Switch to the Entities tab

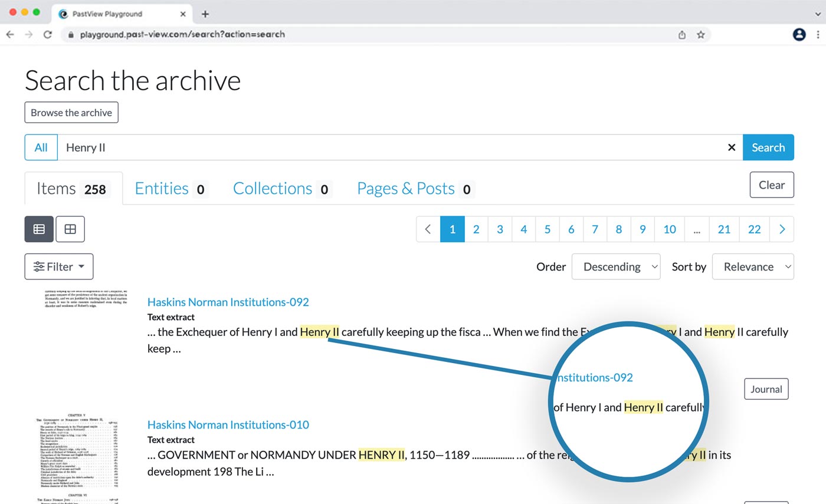click(x=171, y=189)
